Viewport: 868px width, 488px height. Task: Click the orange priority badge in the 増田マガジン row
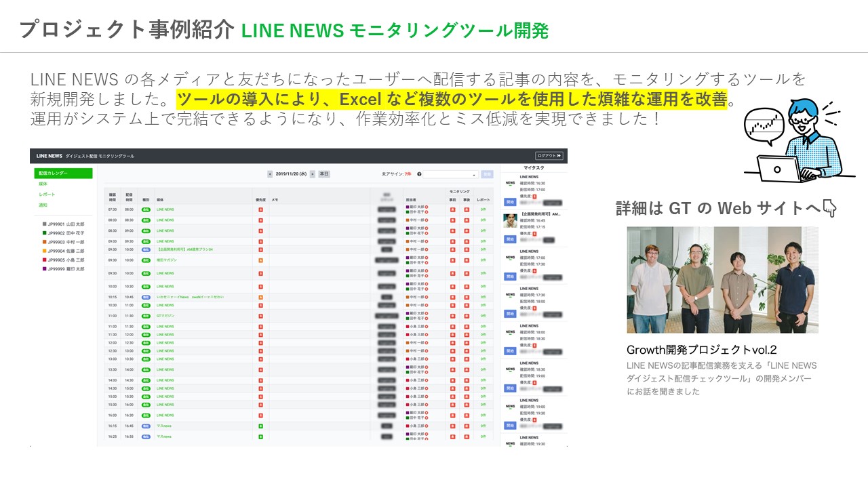260,260
